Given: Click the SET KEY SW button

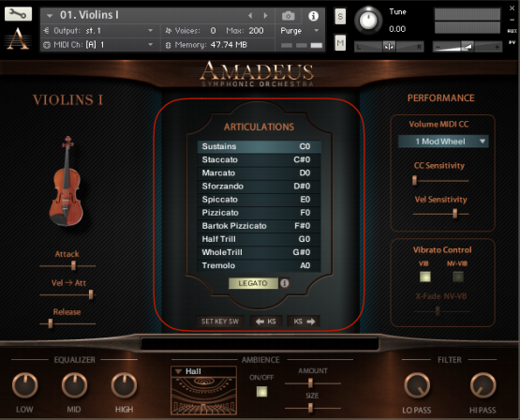Looking at the screenshot, I should (220, 322).
